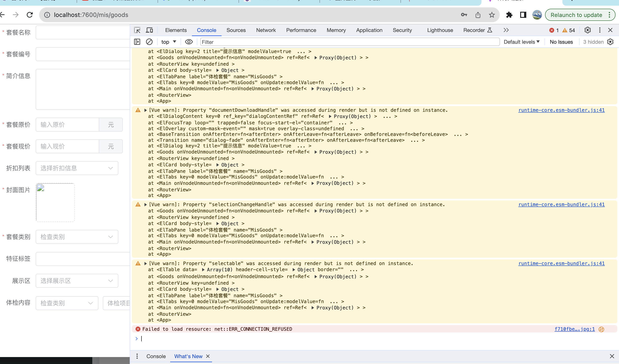This screenshot has height=364, width=619.
Task: Click the 简介信息 textarea
Action: click(x=83, y=89)
